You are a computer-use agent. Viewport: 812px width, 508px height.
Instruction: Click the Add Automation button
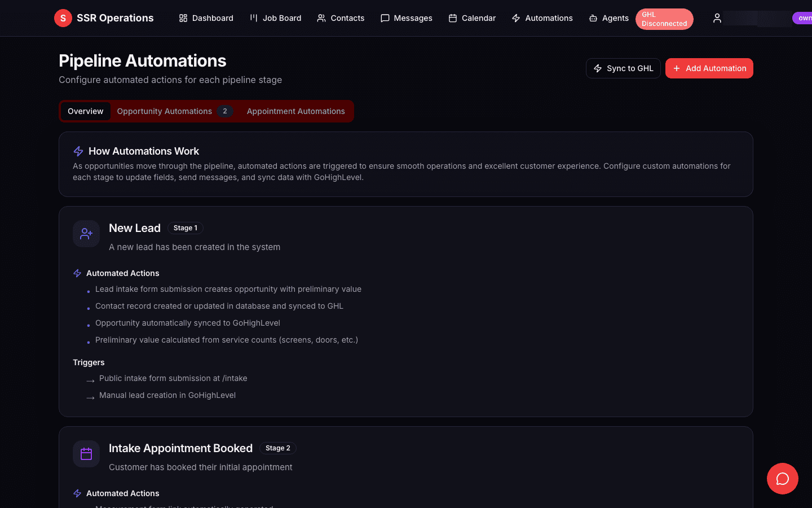click(x=709, y=68)
